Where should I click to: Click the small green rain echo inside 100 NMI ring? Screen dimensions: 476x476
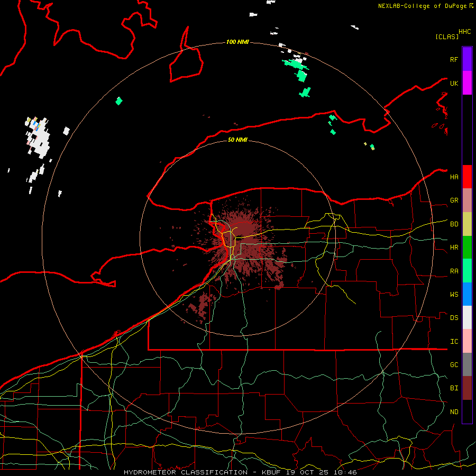(x=119, y=101)
